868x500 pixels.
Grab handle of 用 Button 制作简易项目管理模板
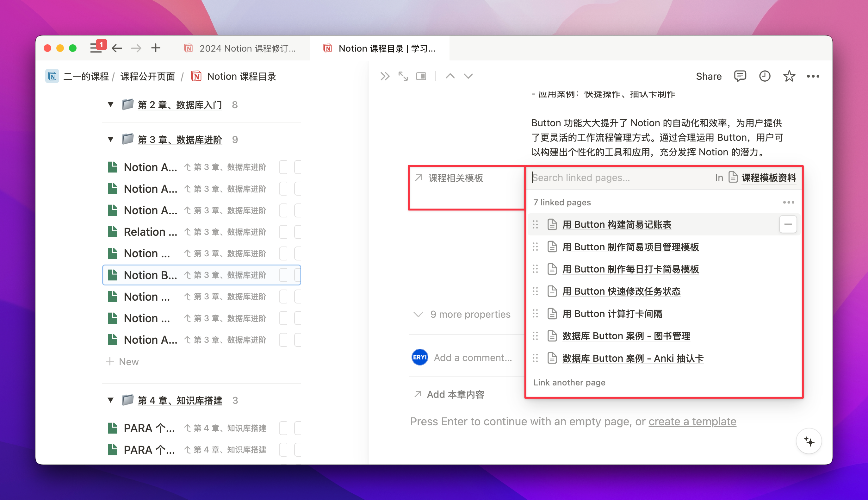coord(535,247)
